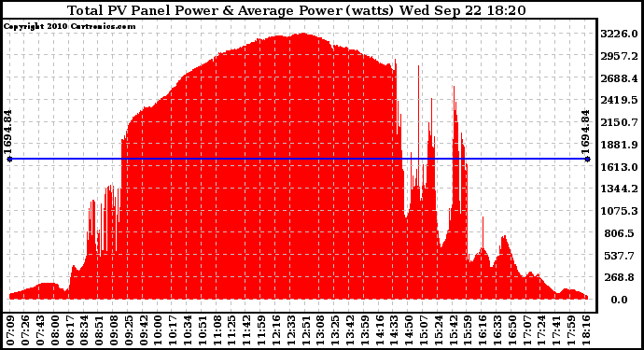Viewport: 644px width, 350px height.
Task: Click the 1344.2 y-axis value
Action: tap(619, 189)
